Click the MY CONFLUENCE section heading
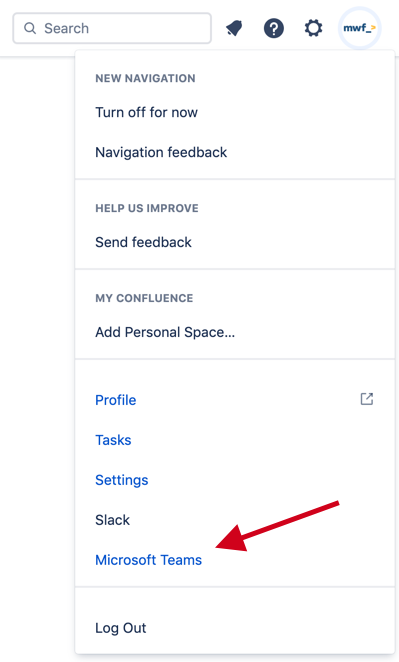The height and width of the screenshot is (662, 399). click(x=144, y=298)
